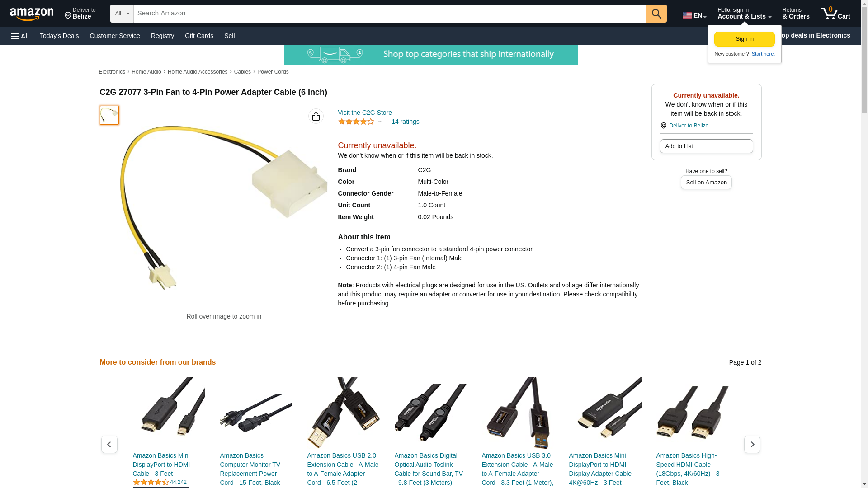Click the star rating icons

pyautogui.click(x=356, y=122)
